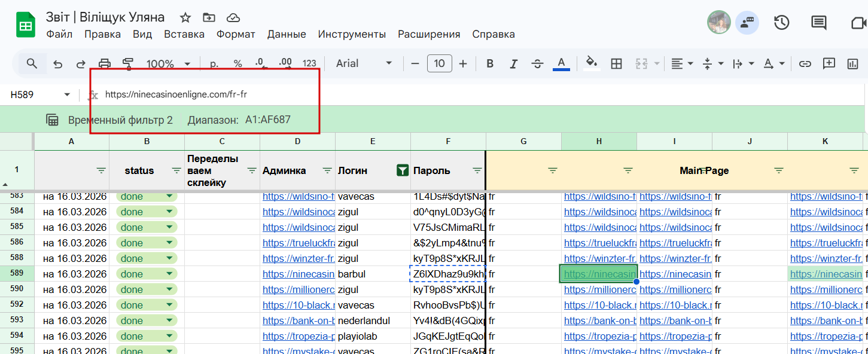The height and width of the screenshot is (354, 868).
Task: Click the merge cells icon
Action: tap(642, 63)
